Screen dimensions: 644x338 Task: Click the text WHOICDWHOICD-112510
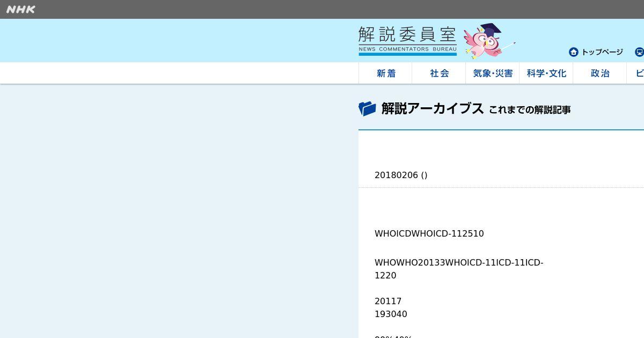pos(429,233)
